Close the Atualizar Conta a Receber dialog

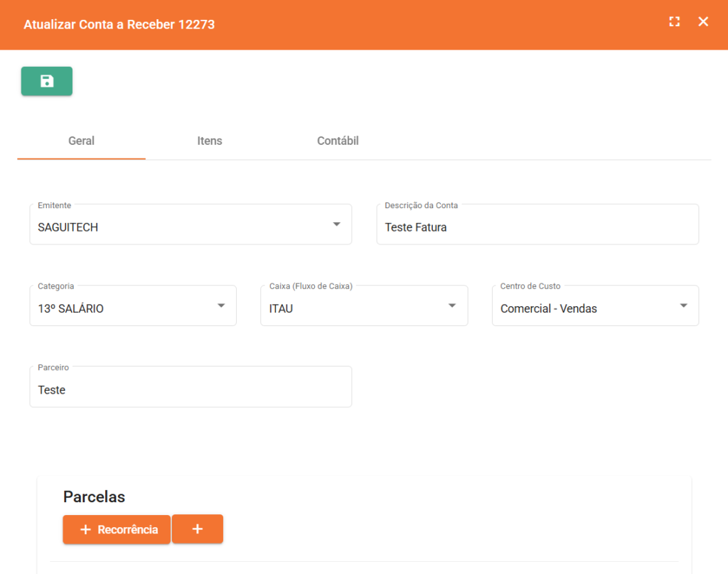703,21
